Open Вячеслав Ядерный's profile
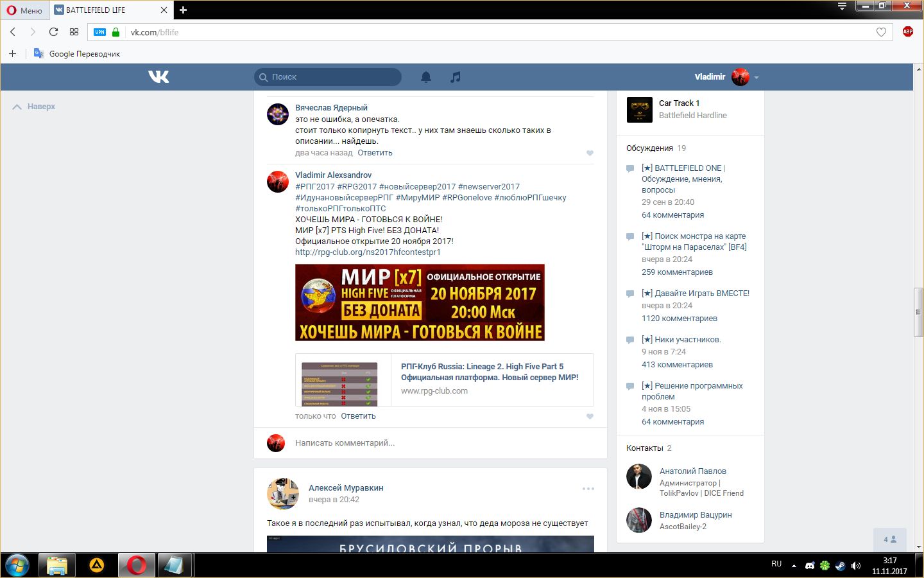This screenshot has width=924, height=578. [x=331, y=108]
